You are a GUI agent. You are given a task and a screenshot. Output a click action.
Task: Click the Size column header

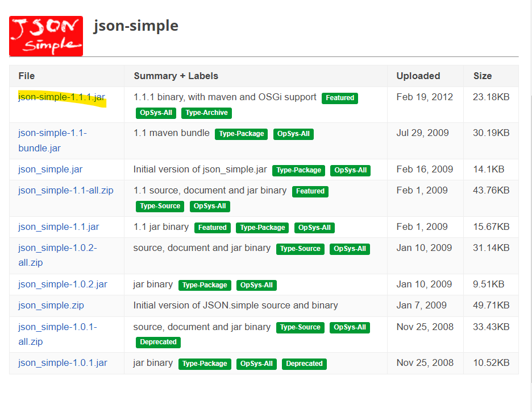coord(483,76)
